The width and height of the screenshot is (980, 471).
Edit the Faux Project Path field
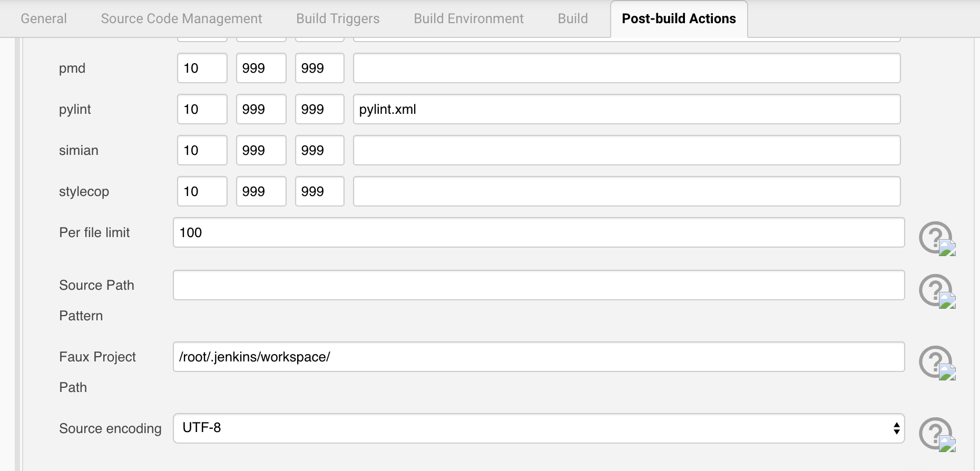(538, 357)
